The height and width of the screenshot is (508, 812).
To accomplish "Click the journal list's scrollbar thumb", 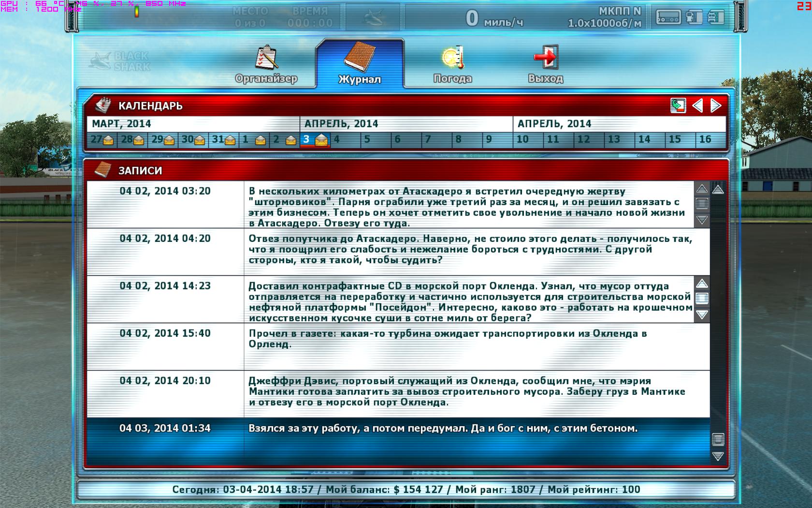I will 718,439.
